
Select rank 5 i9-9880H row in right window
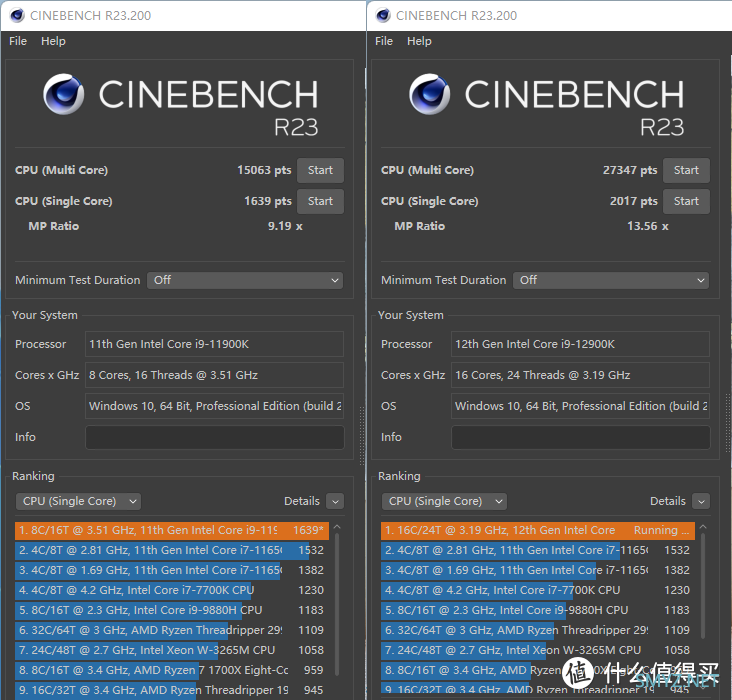click(538, 611)
